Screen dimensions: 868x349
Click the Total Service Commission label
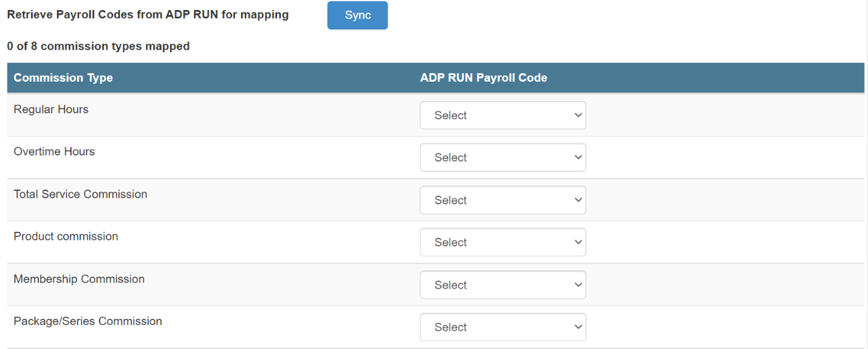(x=80, y=194)
